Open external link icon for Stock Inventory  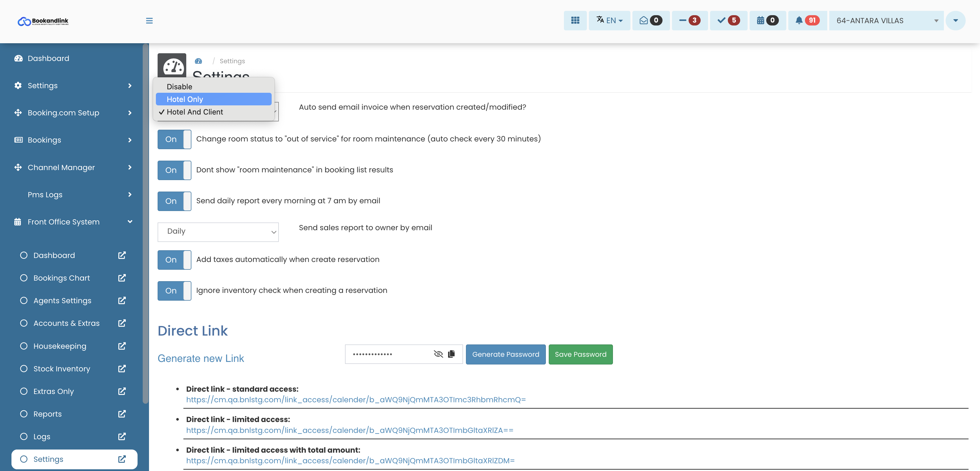point(122,368)
